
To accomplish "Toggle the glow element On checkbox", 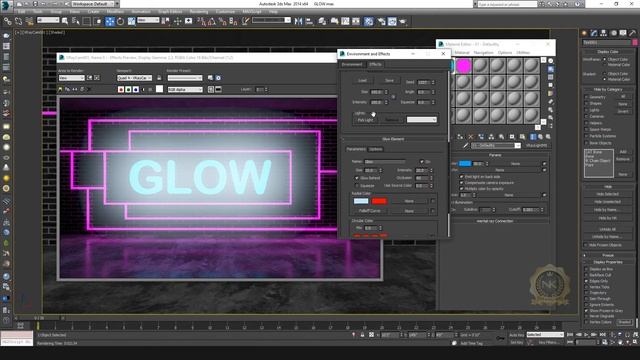I will pyautogui.click(x=422, y=162).
